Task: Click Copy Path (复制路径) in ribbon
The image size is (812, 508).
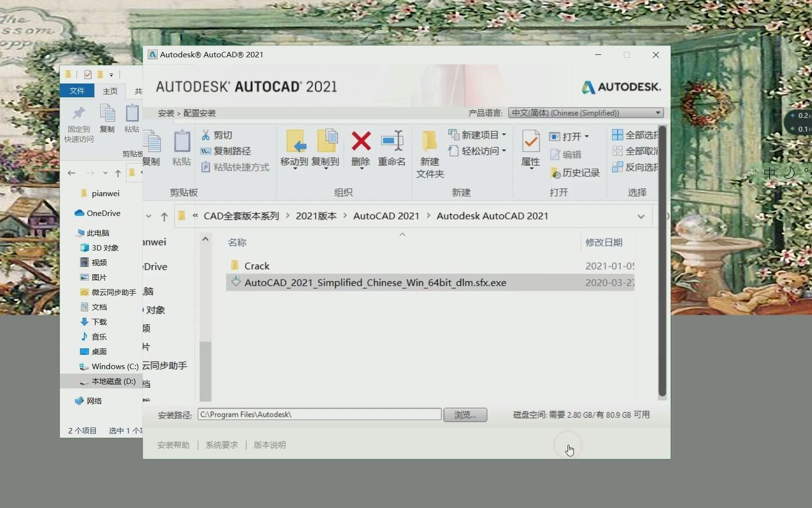Action: tap(226, 151)
